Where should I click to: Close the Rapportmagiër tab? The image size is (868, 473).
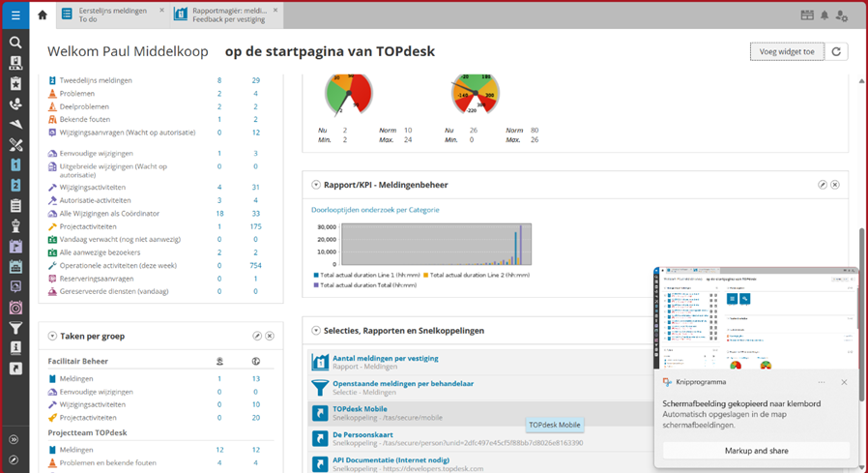275,10
